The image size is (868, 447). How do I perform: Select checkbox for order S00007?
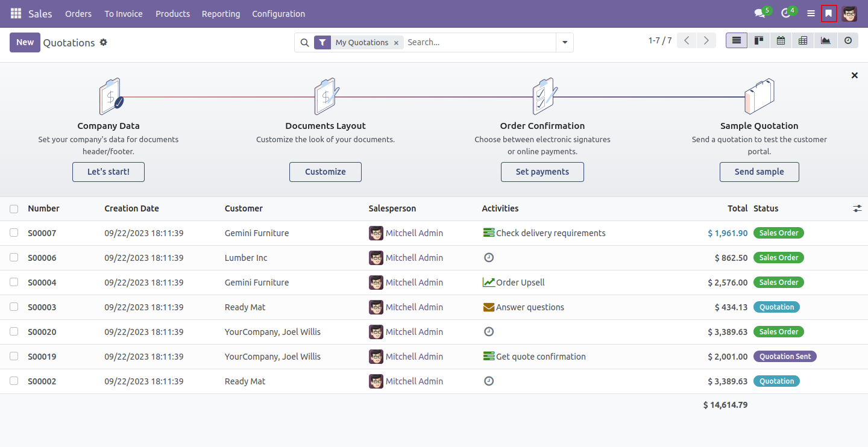(x=14, y=233)
